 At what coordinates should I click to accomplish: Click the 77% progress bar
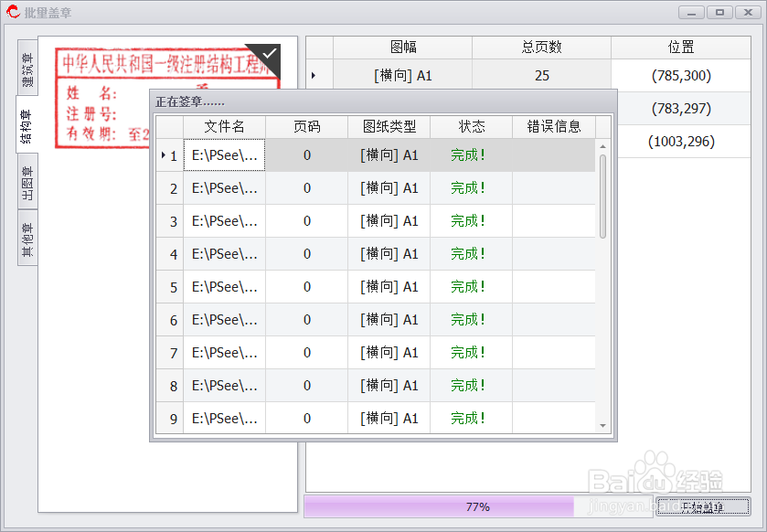pos(478,506)
